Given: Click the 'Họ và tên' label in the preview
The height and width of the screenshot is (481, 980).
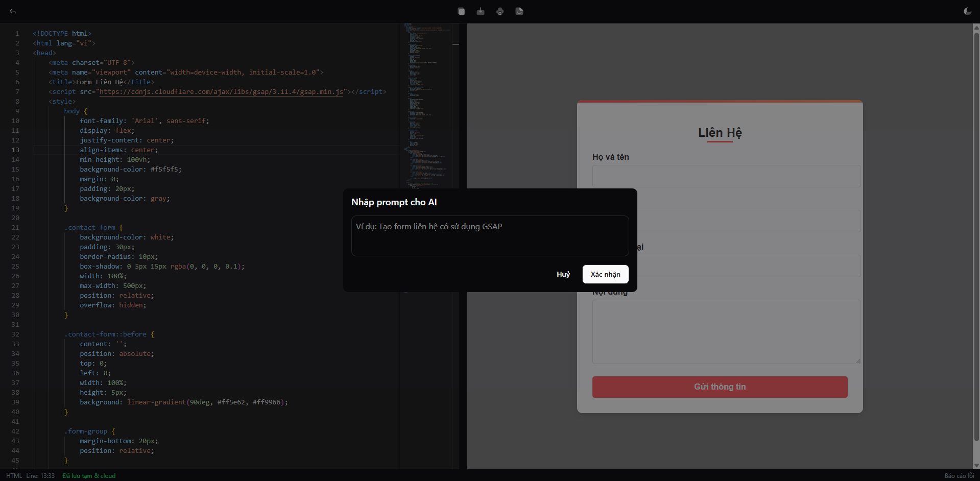Looking at the screenshot, I should 611,157.
